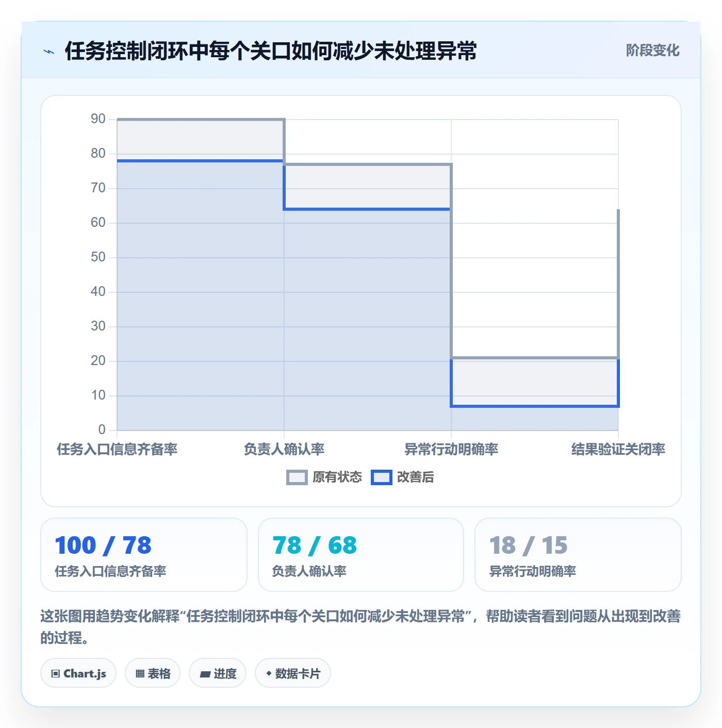This screenshot has height=728, width=722.
Task: Click the 任务入口信息齐备率 card caption
Action: pyautogui.click(x=110, y=571)
